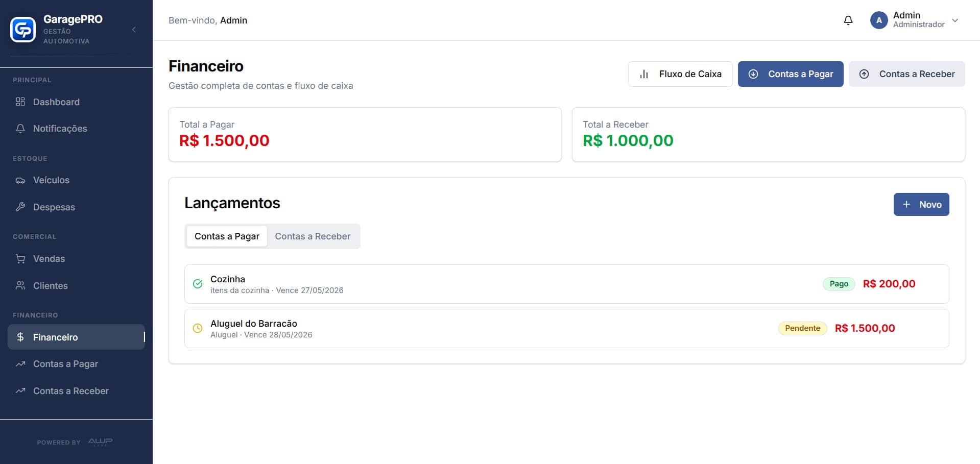
Task: Click the Total a Receber R$ 1.000,00 value
Action: pos(628,140)
